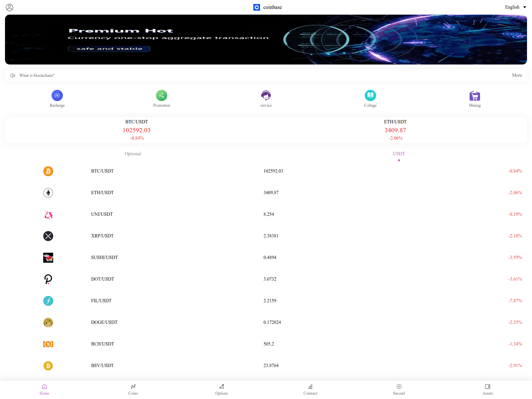The height and width of the screenshot is (399, 532).
Task: Select the BTC/USDT summary card
Action: pos(137,130)
